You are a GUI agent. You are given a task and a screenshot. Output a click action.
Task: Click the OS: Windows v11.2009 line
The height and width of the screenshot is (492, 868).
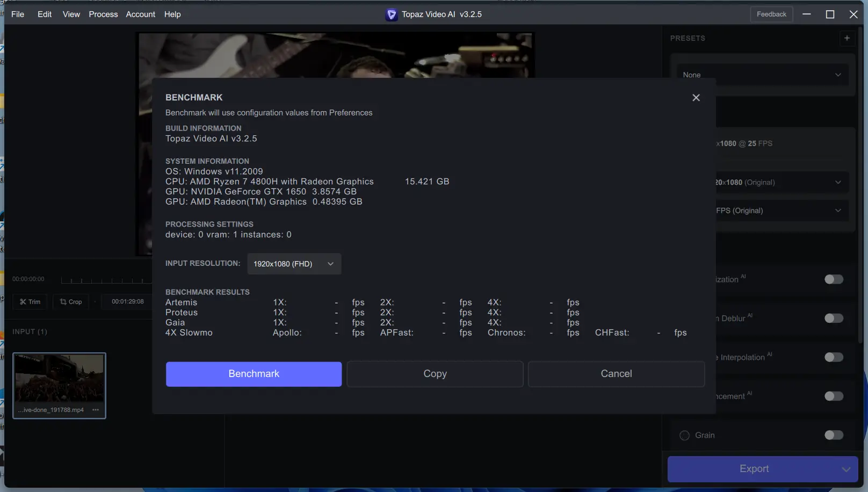pos(214,171)
